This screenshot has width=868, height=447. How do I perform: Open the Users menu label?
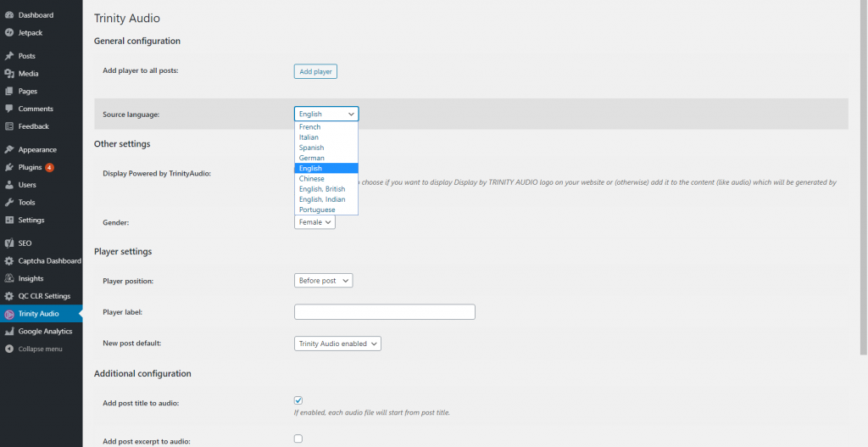(27, 184)
